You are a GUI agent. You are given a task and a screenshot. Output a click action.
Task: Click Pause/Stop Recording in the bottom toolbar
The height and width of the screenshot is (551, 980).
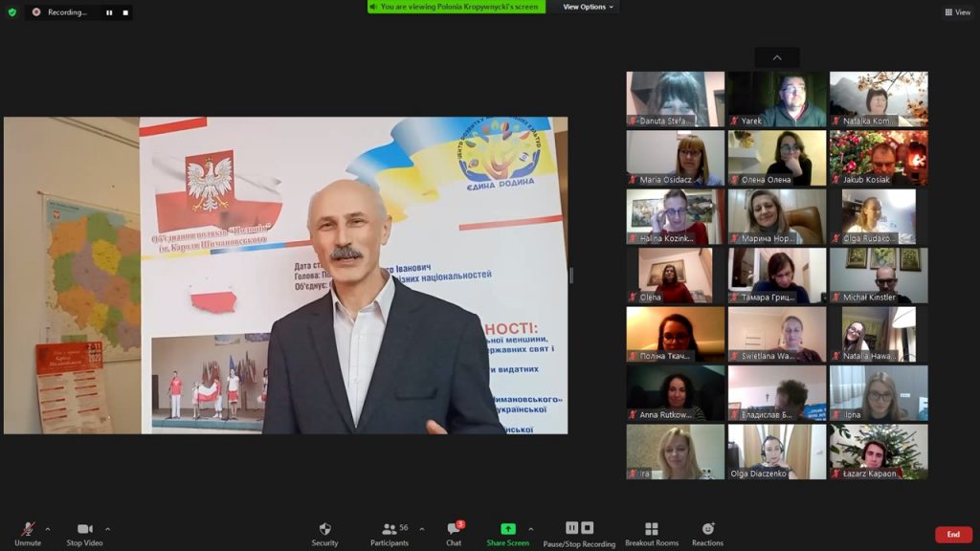[x=579, y=530]
